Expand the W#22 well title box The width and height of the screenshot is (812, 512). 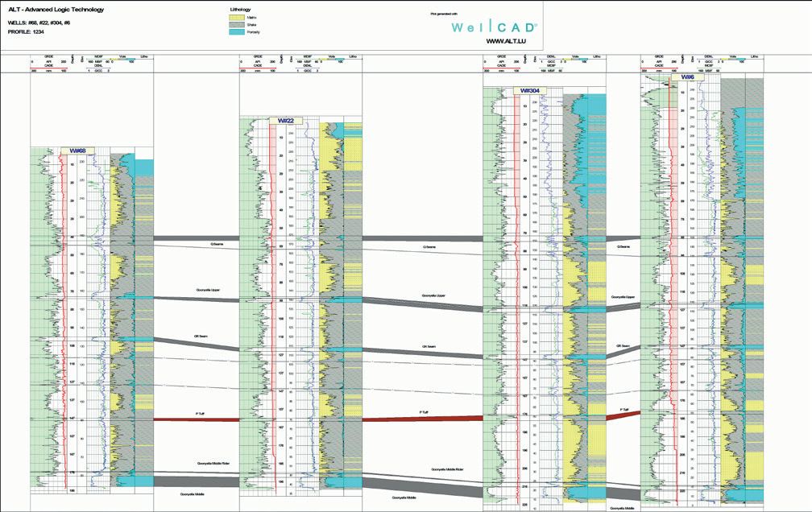(286, 119)
